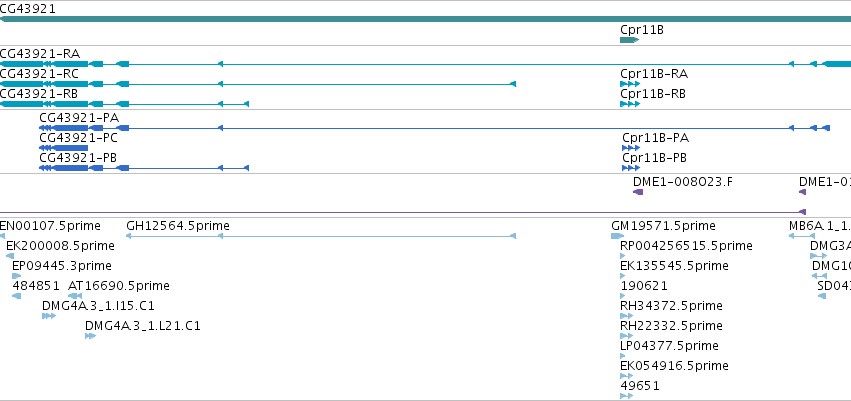
Task: Open the DMG4A.3_1.L21.C1 label
Action: (143, 326)
